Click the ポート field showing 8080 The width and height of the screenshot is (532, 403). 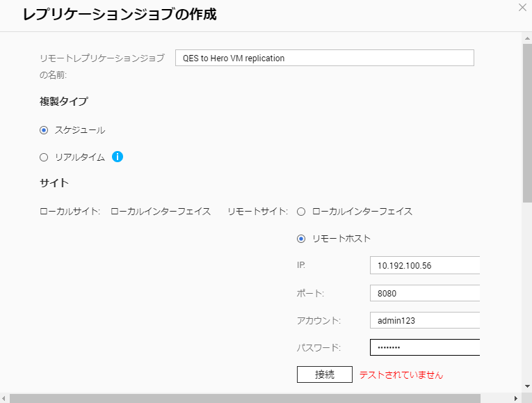425,293
